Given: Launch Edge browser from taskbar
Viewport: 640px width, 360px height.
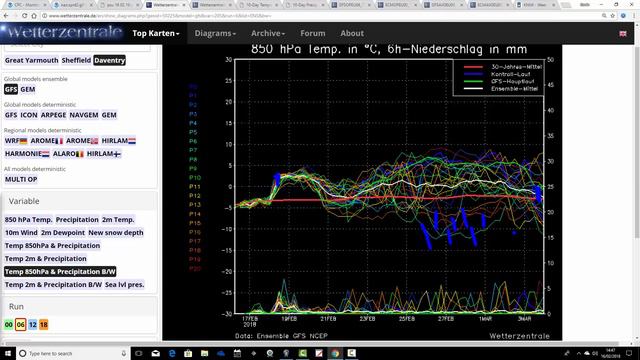Looking at the screenshot, I should pyautogui.click(x=172, y=353).
